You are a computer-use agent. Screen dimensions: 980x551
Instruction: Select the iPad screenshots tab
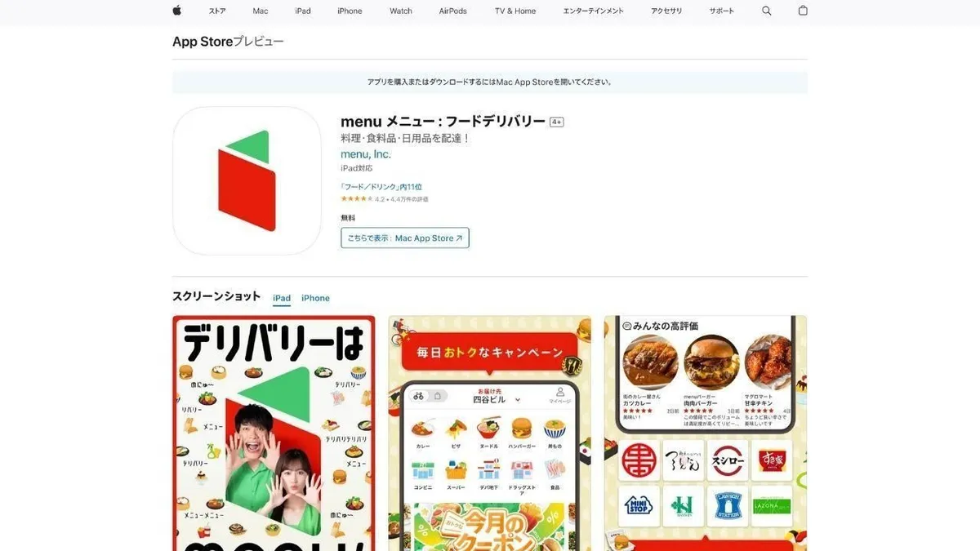pyautogui.click(x=282, y=298)
